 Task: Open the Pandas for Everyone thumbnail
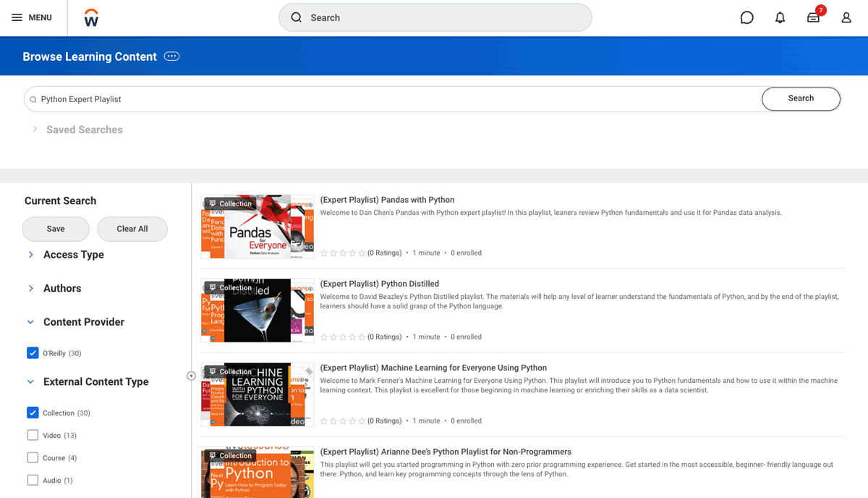(x=258, y=227)
